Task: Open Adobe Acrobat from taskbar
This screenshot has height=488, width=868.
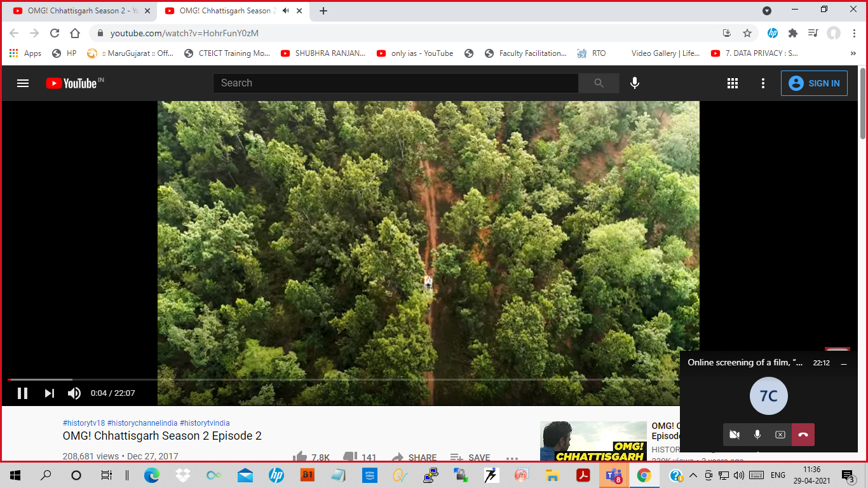Action: pos(583,475)
